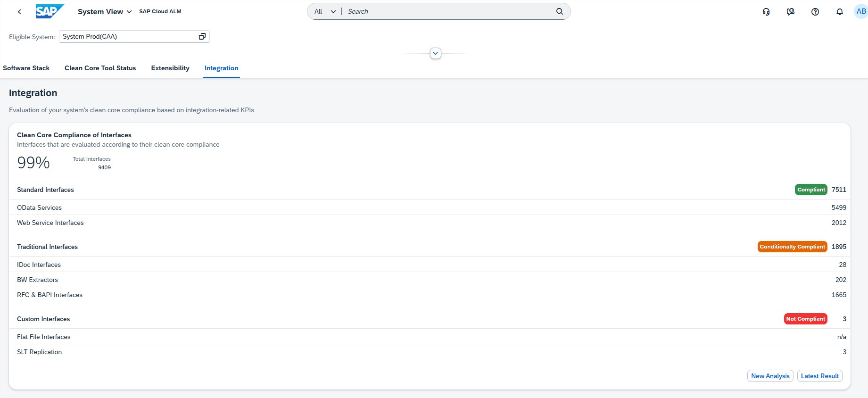Image resolution: width=868 pixels, height=398 pixels.
Task: Open the Extensibility tab
Action: pos(170,68)
